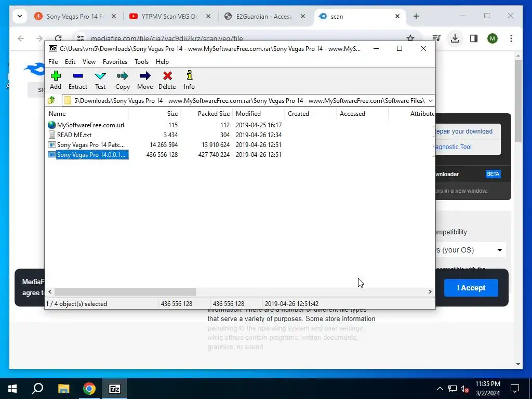
Task: Open the File menu in 7-Zip
Action: [53, 62]
